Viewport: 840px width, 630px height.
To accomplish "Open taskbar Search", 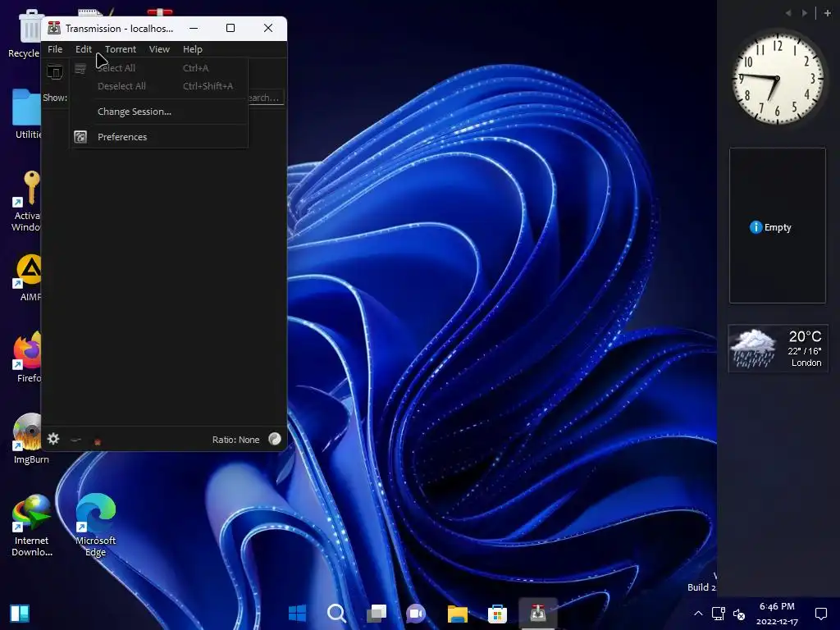I will click(x=337, y=613).
